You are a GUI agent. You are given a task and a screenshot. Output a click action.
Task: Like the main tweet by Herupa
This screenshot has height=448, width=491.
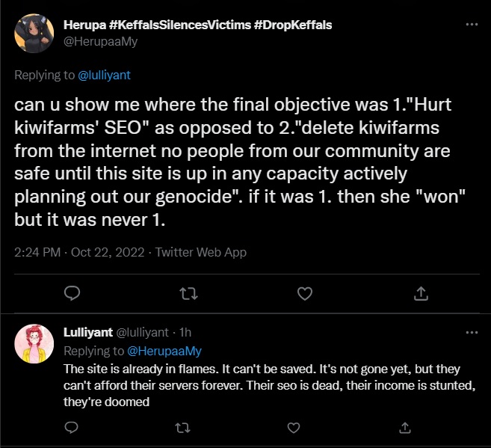[x=305, y=293]
